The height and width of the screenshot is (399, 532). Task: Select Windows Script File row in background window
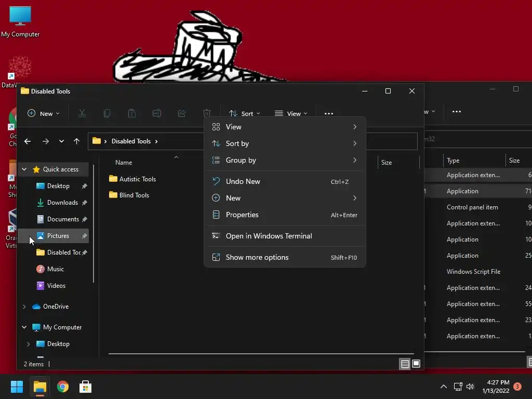tap(478, 272)
